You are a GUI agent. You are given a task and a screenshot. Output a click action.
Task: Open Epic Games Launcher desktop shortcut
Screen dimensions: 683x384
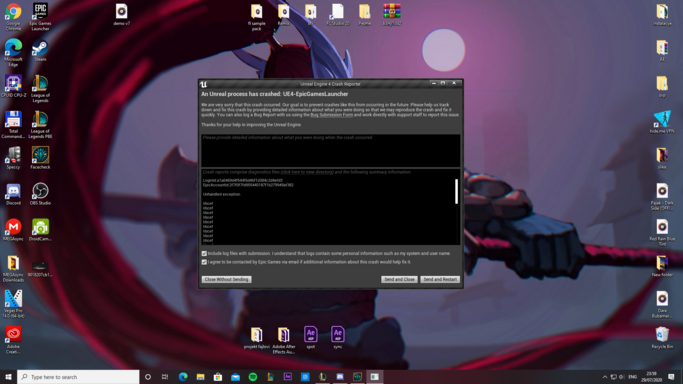coord(40,17)
